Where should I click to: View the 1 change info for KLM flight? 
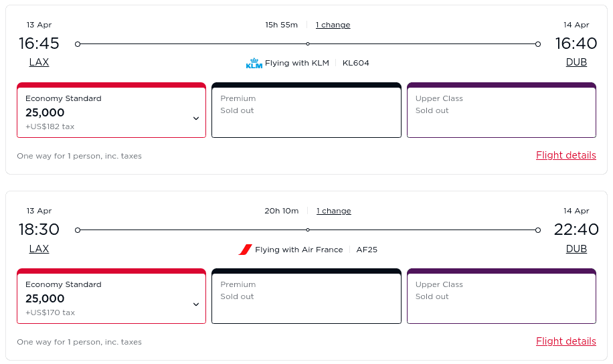tap(333, 25)
